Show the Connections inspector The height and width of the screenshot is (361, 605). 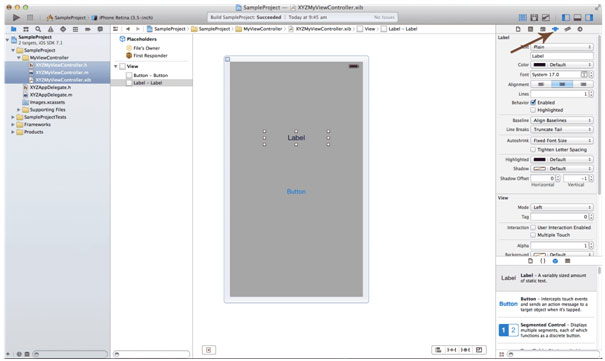point(580,29)
